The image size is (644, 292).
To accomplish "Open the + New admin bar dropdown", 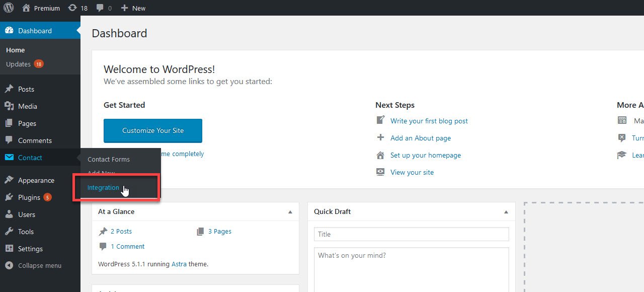I will (x=133, y=8).
